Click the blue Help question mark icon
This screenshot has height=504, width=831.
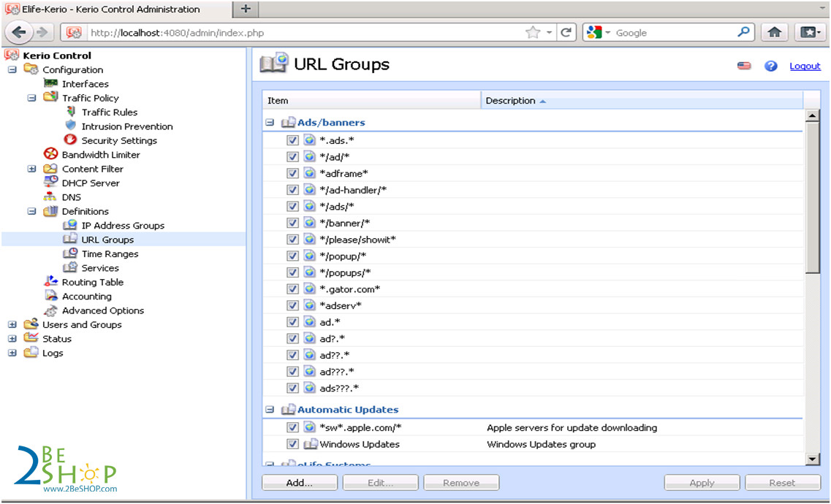coord(770,66)
